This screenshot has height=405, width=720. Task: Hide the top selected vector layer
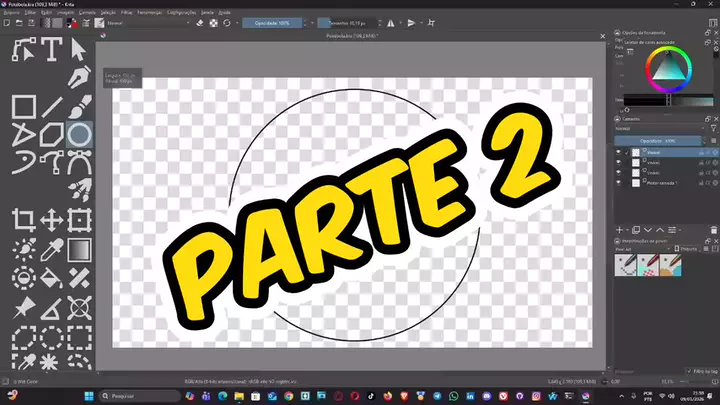coord(618,152)
